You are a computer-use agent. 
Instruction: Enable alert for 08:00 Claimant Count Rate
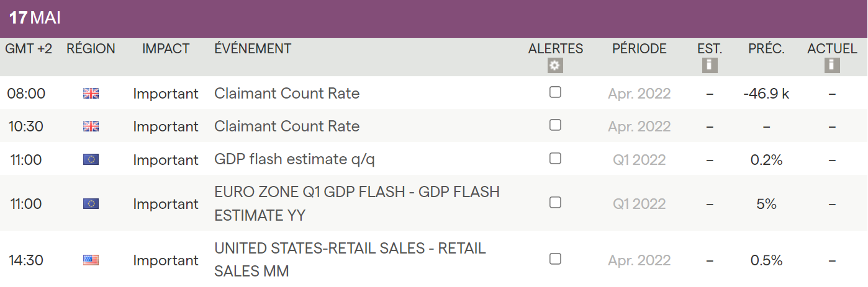tap(555, 92)
